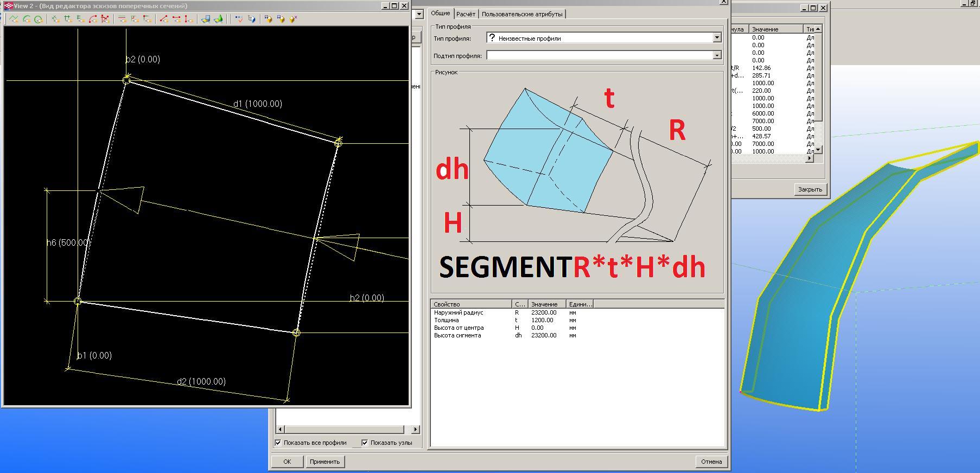Click the variables list vertical scrollbar down arrow

[x=818, y=150]
